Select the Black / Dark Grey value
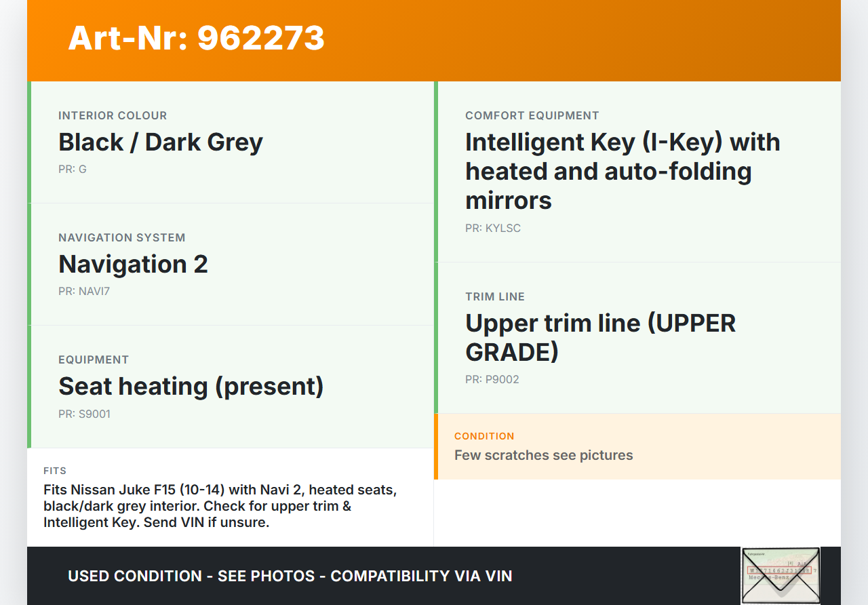This screenshot has width=868, height=605. click(160, 142)
